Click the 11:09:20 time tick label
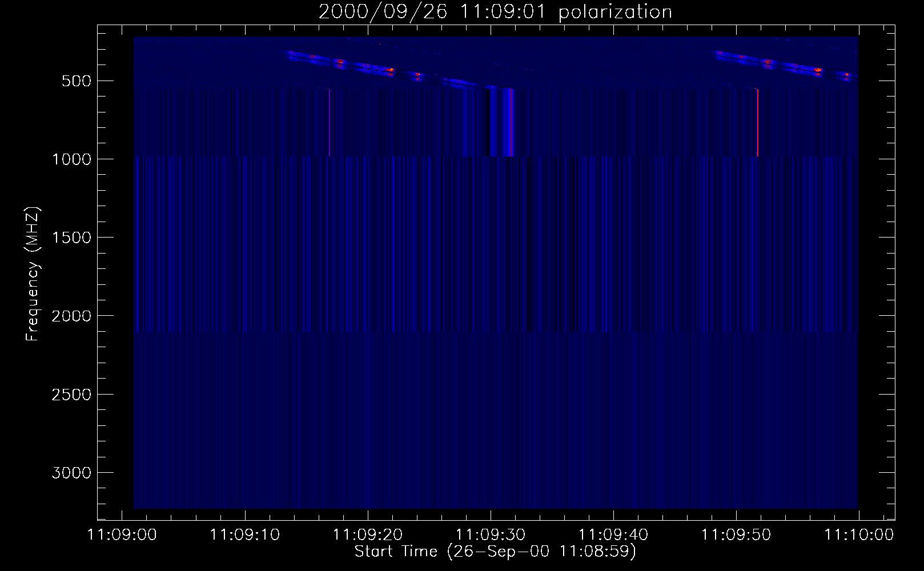Image resolution: width=924 pixels, height=571 pixels. 368,535
